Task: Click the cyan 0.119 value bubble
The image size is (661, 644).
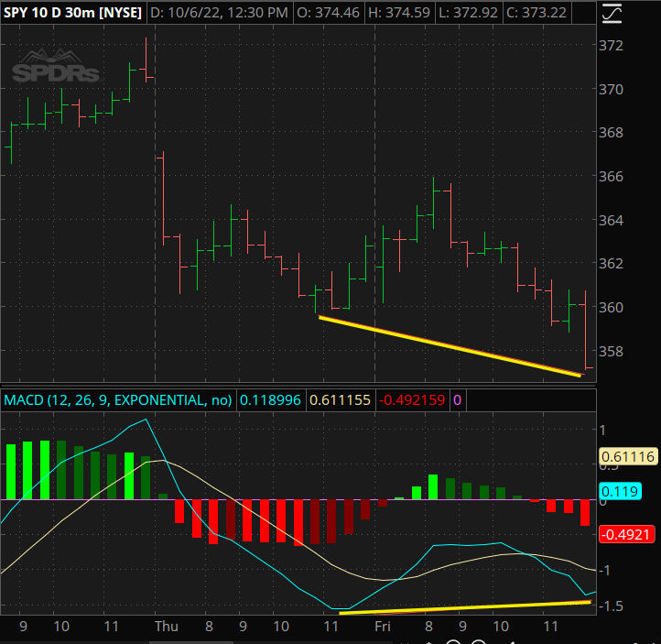Action: click(x=620, y=491)
